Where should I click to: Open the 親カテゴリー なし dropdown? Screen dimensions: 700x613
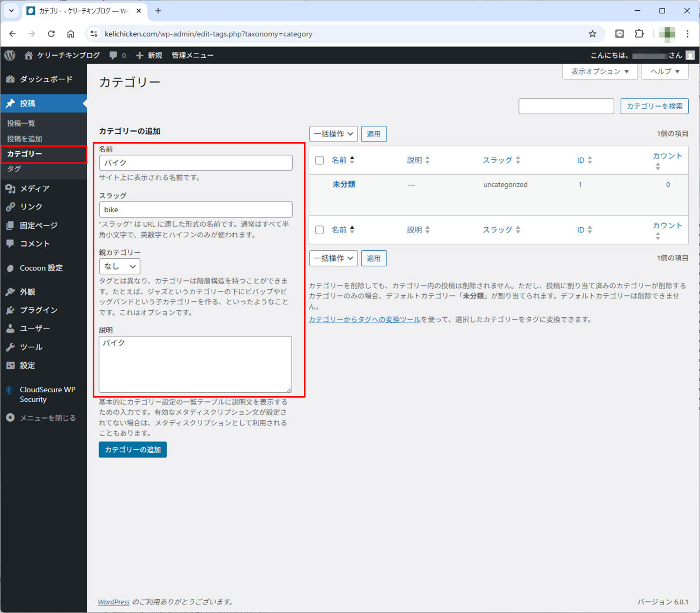click(120, 266)
